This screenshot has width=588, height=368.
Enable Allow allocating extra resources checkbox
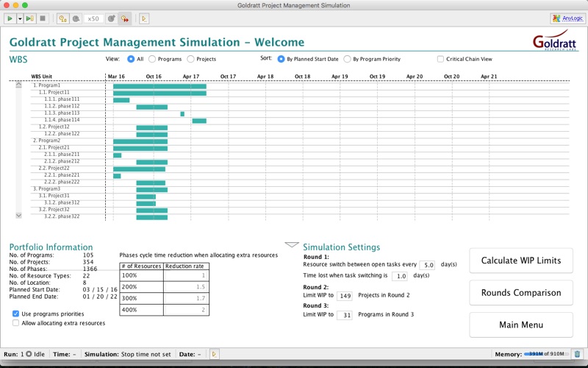(x=15, y=323)
